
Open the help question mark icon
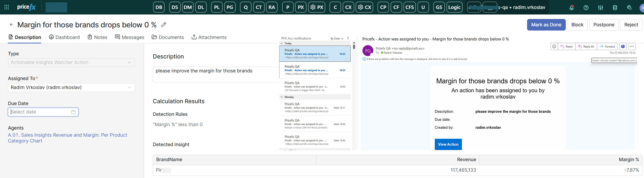(586, 8)
